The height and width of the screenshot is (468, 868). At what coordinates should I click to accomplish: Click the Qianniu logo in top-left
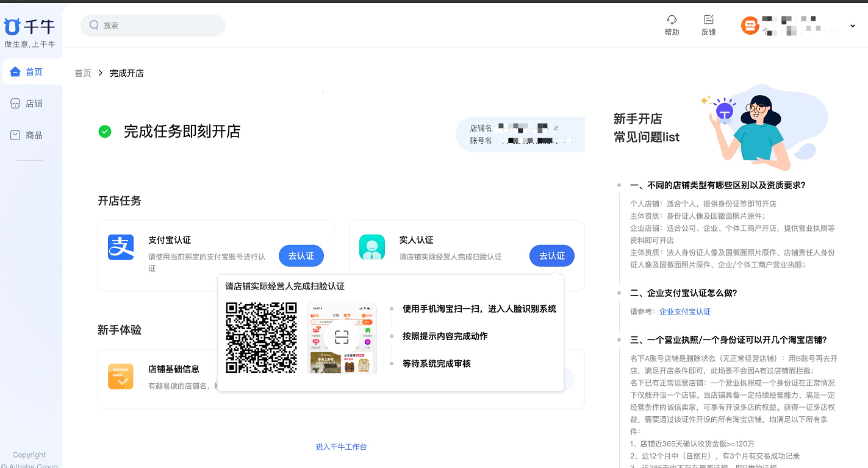click(x=29, y=27)
